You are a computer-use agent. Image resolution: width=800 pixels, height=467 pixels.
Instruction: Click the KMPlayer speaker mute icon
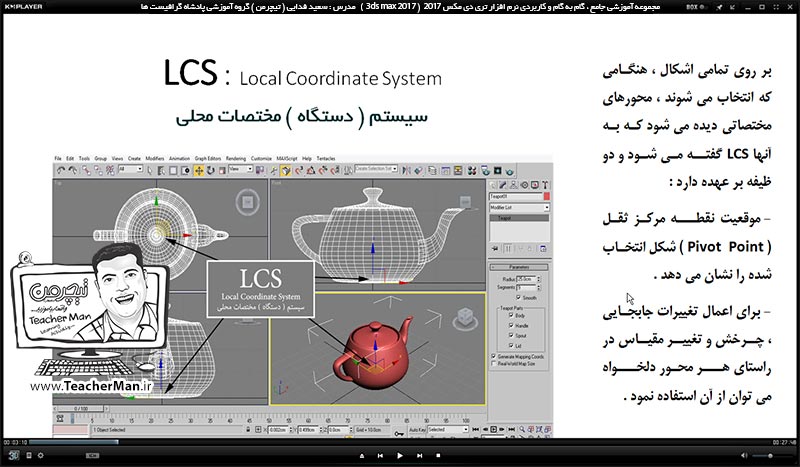coord(744,455)
